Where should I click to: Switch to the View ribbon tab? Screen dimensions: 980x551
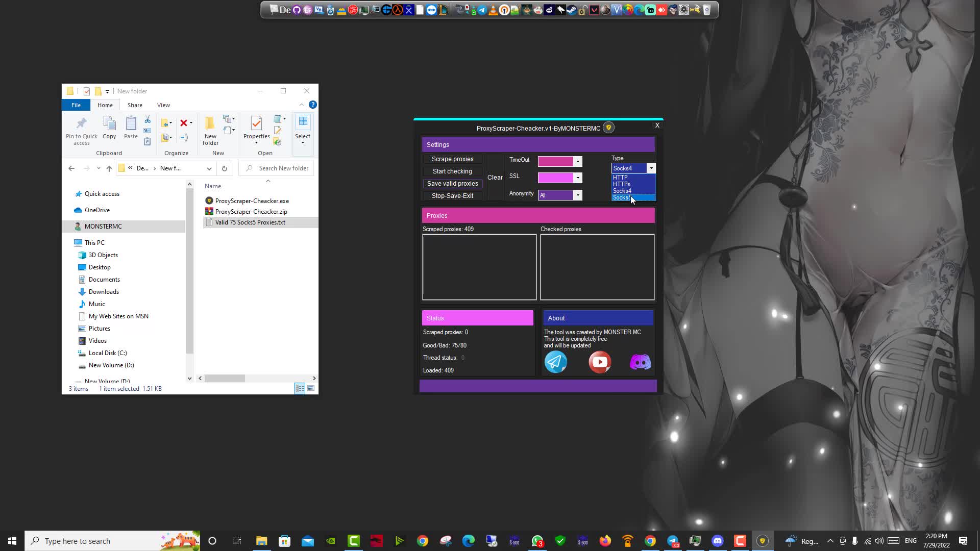pos(163,105)
